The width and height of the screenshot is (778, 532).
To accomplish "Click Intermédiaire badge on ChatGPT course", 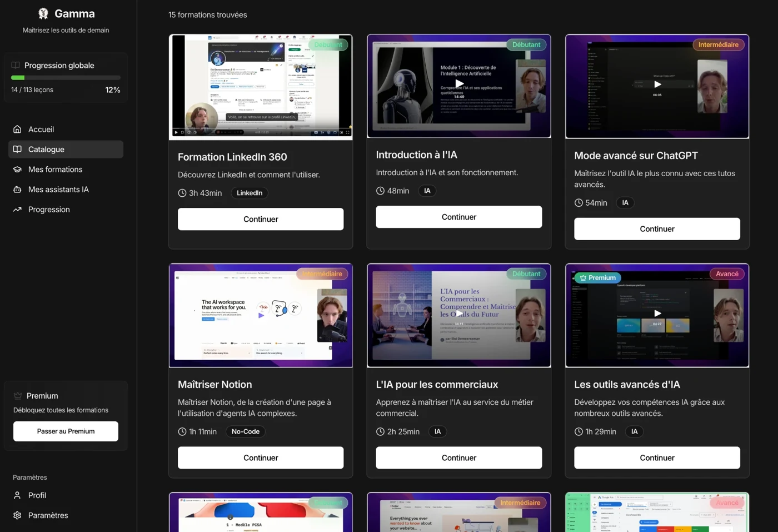I will [x=719, y=44].
